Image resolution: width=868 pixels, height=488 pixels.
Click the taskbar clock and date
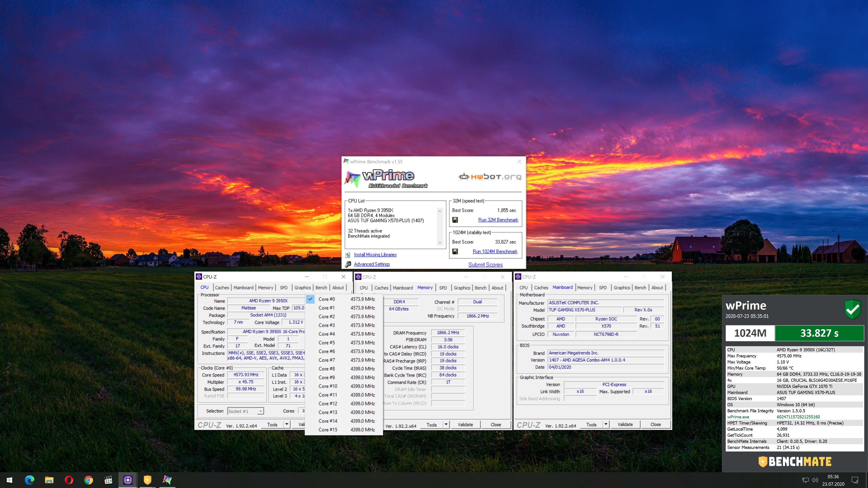pos(833,480)
